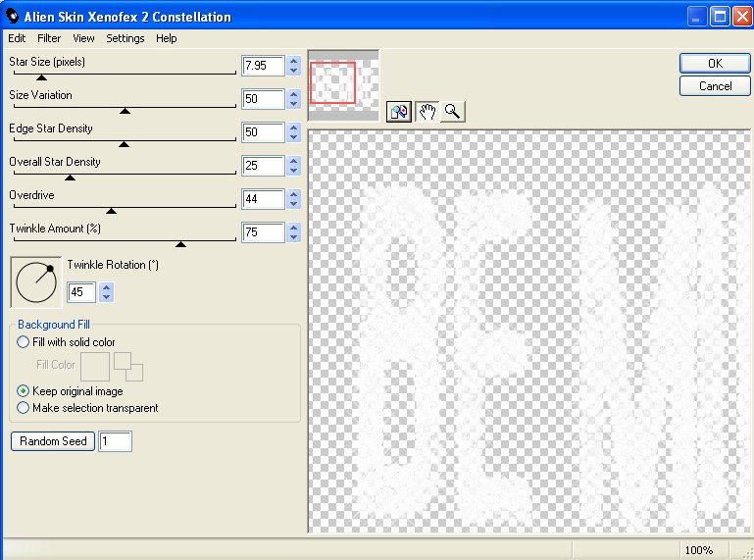Increase Overdrive value with up arrow
Screen dimensions: 754x560
click(x=294, y=194)
